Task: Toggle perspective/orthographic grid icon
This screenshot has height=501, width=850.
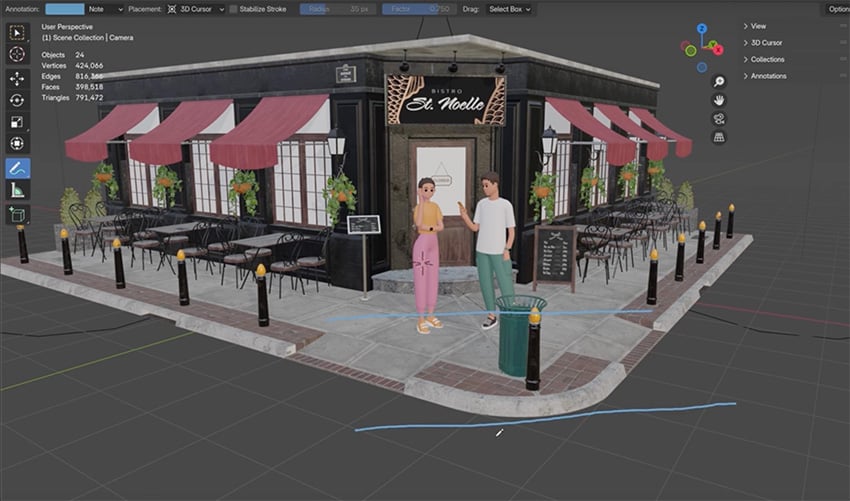Action: pyautogui.click(x=718, y=137)
